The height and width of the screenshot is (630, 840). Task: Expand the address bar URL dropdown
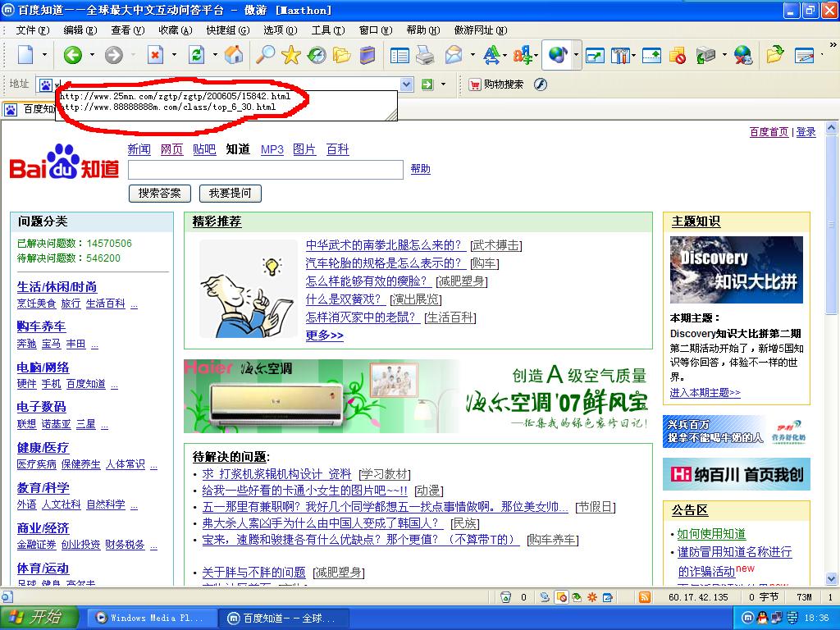tap(407, 84)
